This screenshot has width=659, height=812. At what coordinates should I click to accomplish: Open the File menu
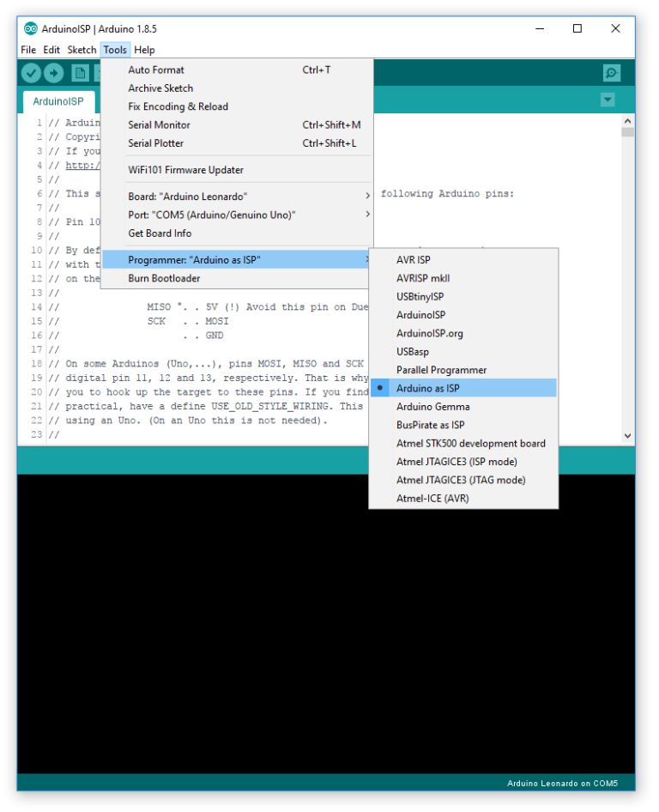(28, 50)
